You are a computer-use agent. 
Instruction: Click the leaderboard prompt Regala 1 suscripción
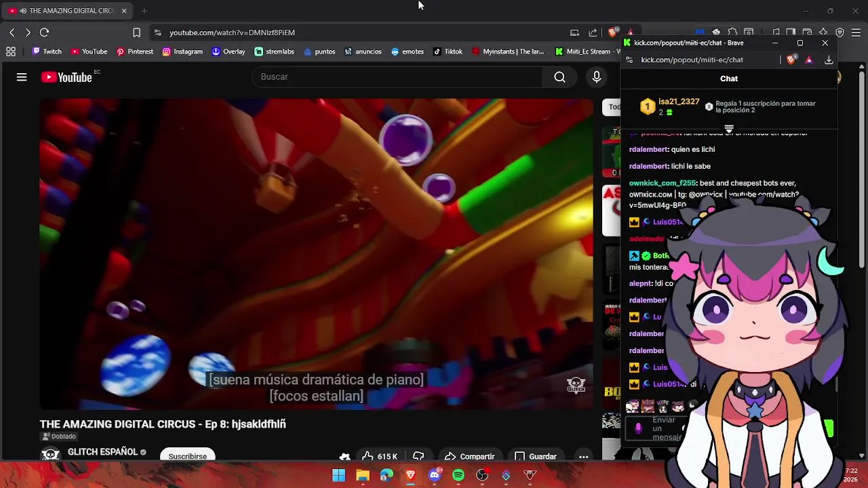pyautogui.click(x=760, y=107)
